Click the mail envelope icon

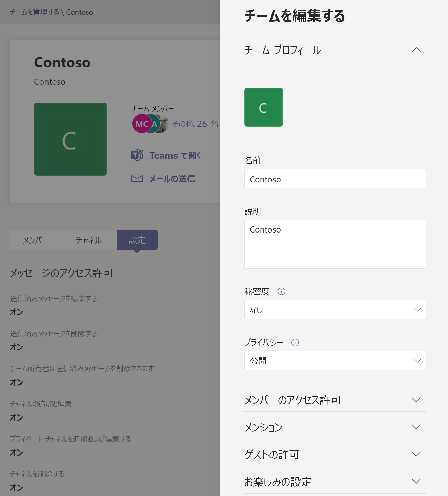click(137, 178)
